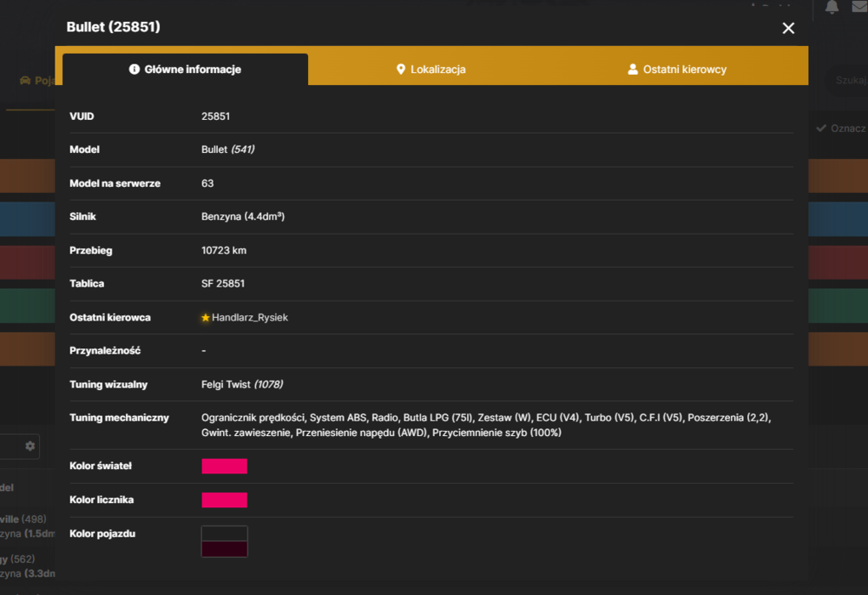Open the Ostatni kierowcy tab
The width and height of the screenshot is (868, 595).
coord(677,69)
